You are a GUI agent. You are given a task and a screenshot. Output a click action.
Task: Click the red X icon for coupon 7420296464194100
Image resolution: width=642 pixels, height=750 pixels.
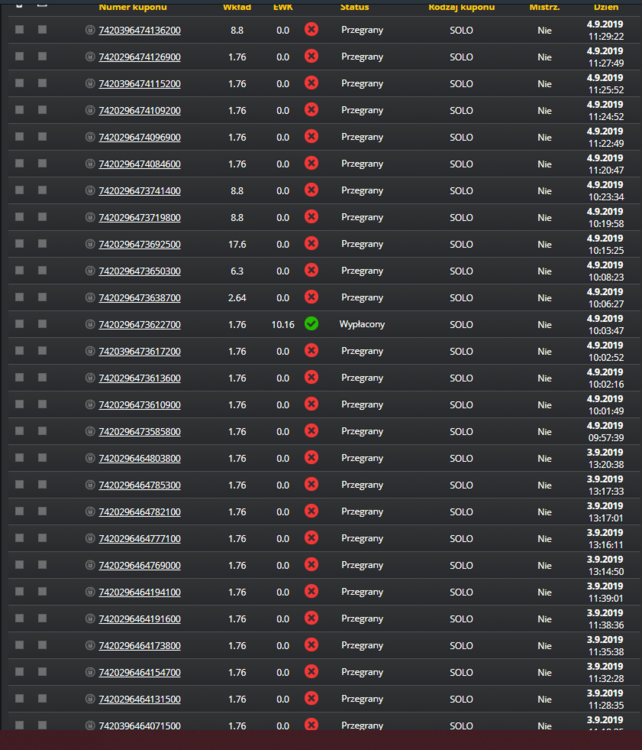[311, 592]
